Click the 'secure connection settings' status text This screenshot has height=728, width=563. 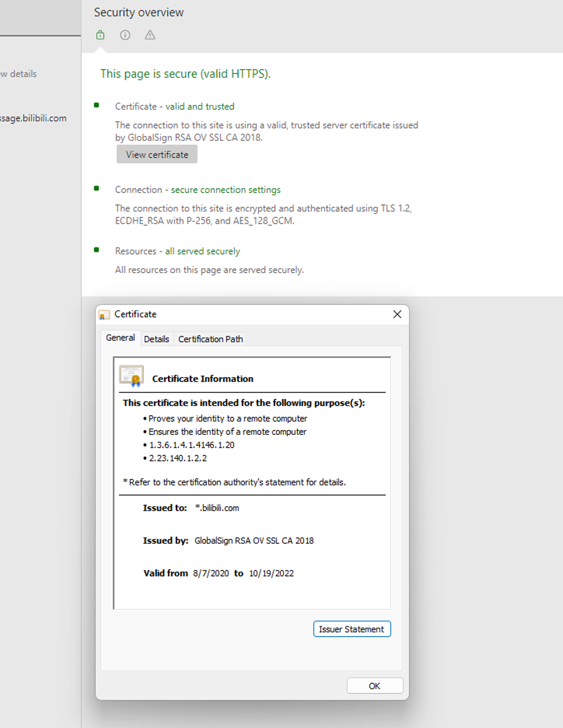coord(226,190)
